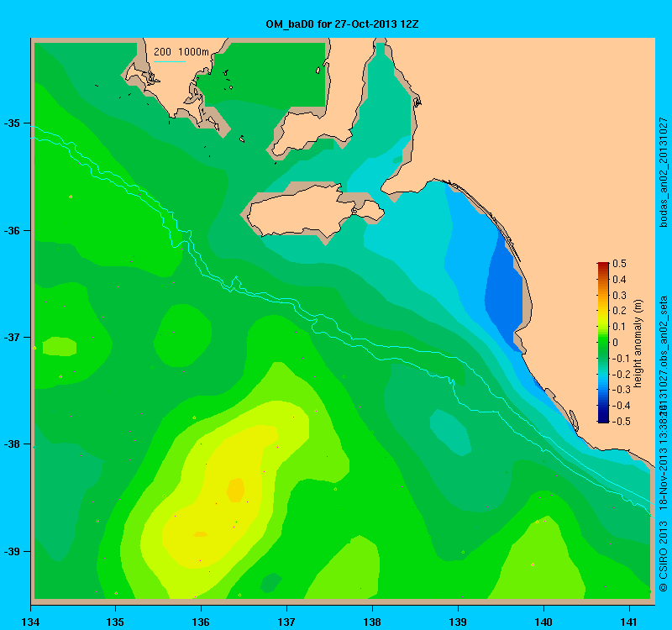Click the '-36' latitude axis label
672x630 pixels.
click(x=12, y=230)
